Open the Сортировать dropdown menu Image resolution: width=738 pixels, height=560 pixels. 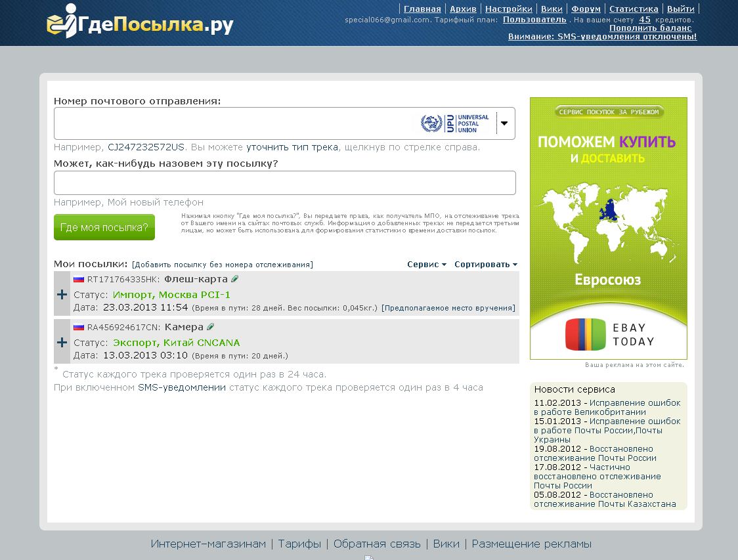486,265
